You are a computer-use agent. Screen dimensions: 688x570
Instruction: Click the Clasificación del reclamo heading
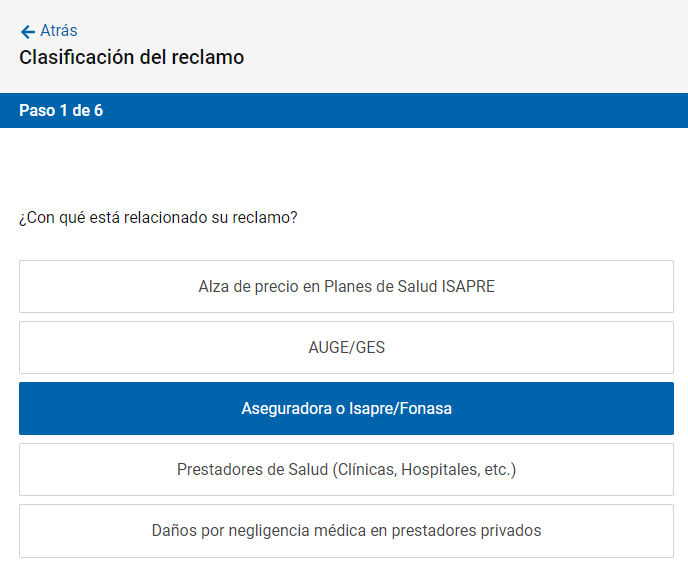[131, 57]
